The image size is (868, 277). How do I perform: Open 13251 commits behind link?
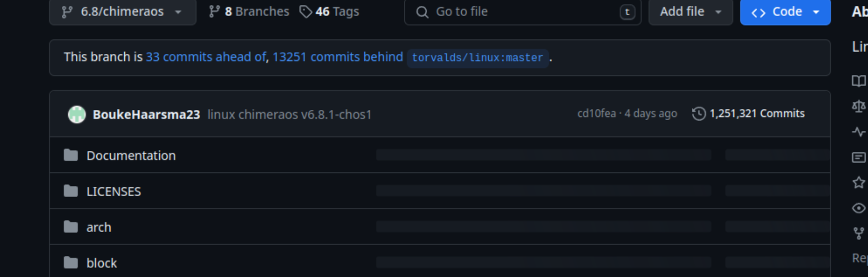tap(337, 57)
